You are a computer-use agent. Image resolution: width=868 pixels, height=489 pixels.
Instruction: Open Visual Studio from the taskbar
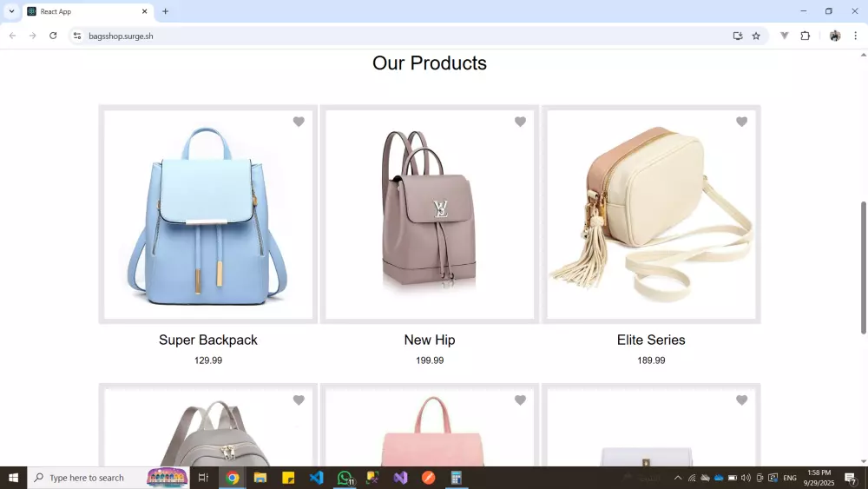pyautogui.click(x=400, y=478)
